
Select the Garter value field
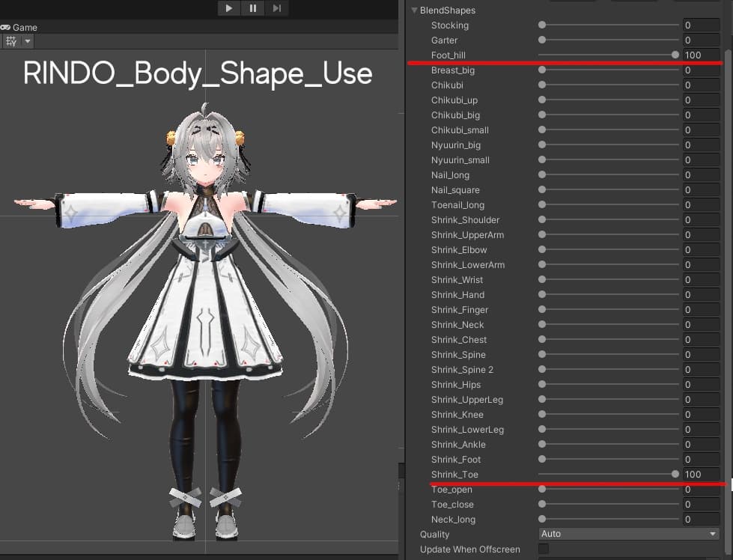pyautogui.click(x=700, y=40)
